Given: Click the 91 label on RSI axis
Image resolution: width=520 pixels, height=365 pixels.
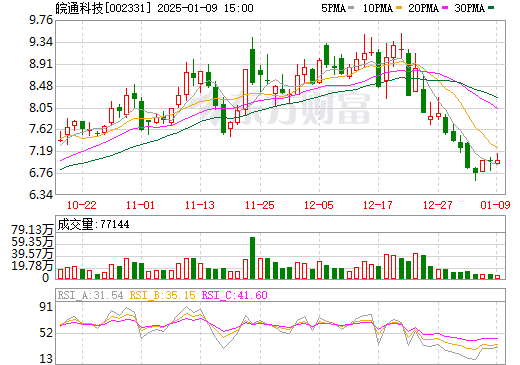Looking at the screenshot, I should 46,307.
